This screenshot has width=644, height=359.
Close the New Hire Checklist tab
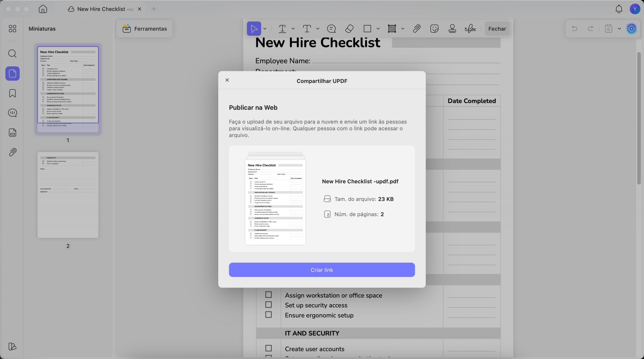[x=140, y=9]
